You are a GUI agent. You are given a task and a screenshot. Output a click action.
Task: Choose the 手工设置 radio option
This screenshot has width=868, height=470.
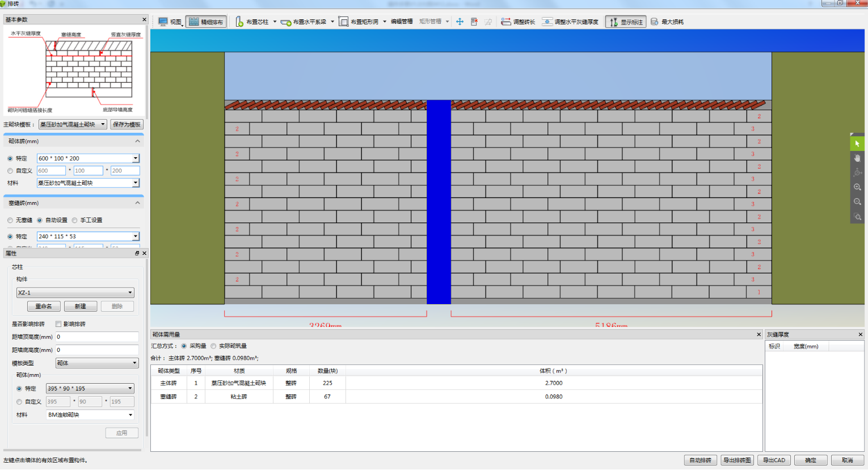click(74, 220)
